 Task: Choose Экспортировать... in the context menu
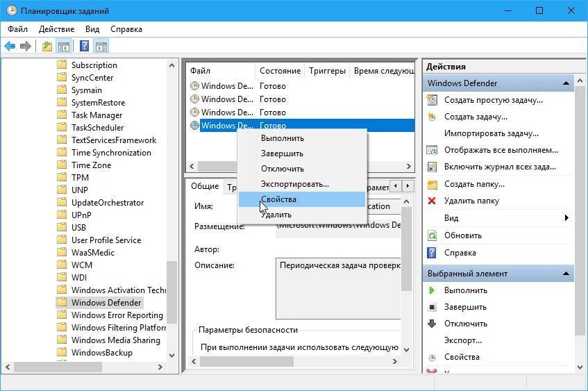click(302, 184)
